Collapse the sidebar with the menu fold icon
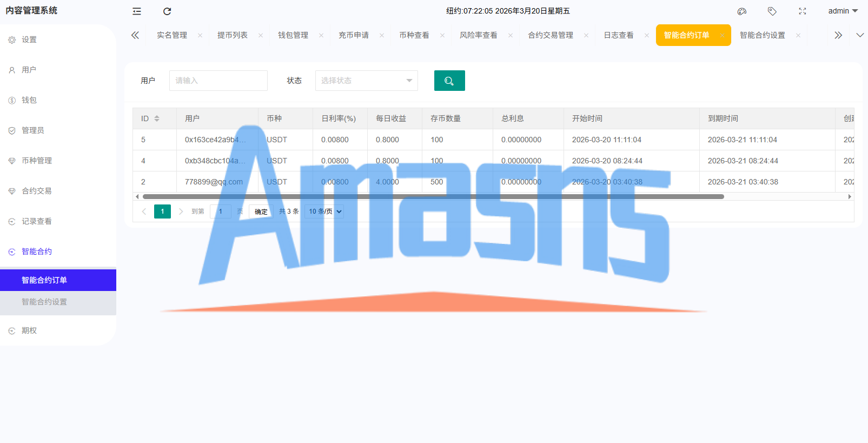Viewport: 868px width, 443px height. 137,11
